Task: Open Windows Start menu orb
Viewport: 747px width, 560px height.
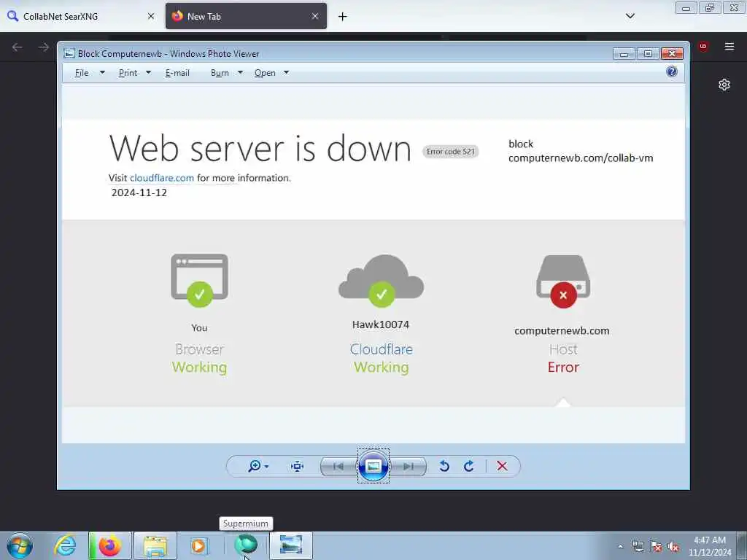Action: pos(20,545)
